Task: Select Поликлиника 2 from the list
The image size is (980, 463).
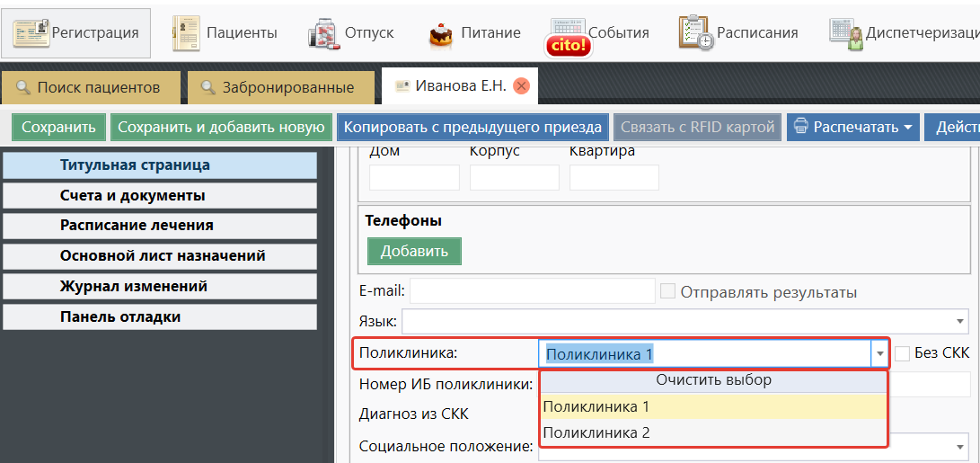Action: pos(596,432)
